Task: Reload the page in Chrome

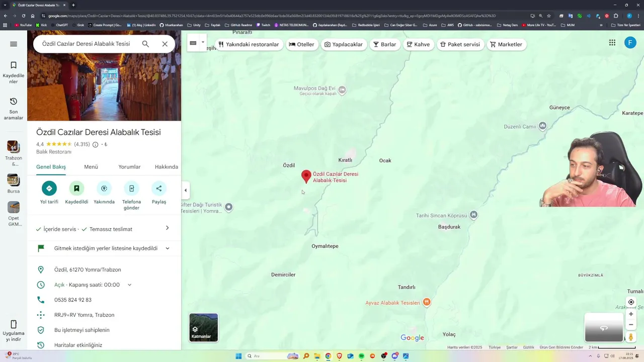Action: [23, 16]
